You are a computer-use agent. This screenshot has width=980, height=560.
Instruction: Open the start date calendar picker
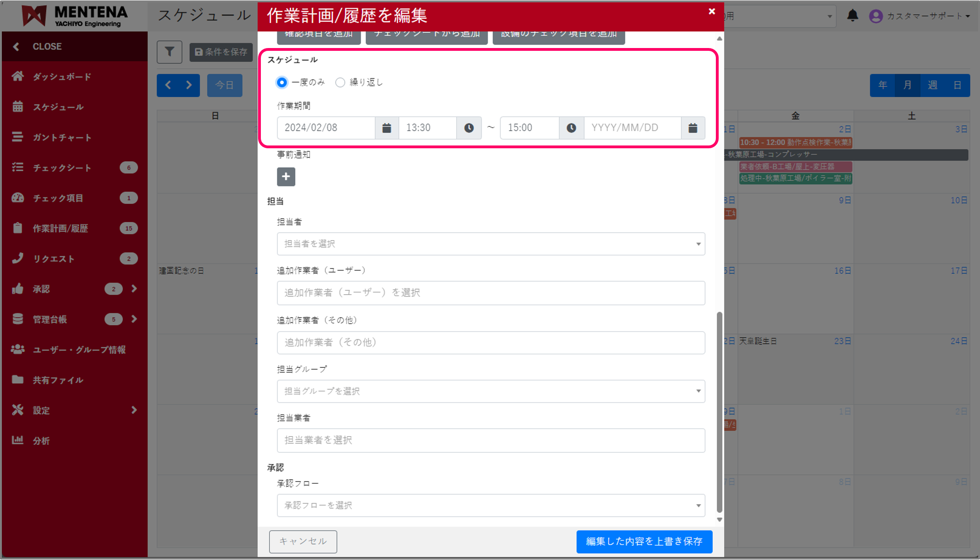click(x=386, y=128)
